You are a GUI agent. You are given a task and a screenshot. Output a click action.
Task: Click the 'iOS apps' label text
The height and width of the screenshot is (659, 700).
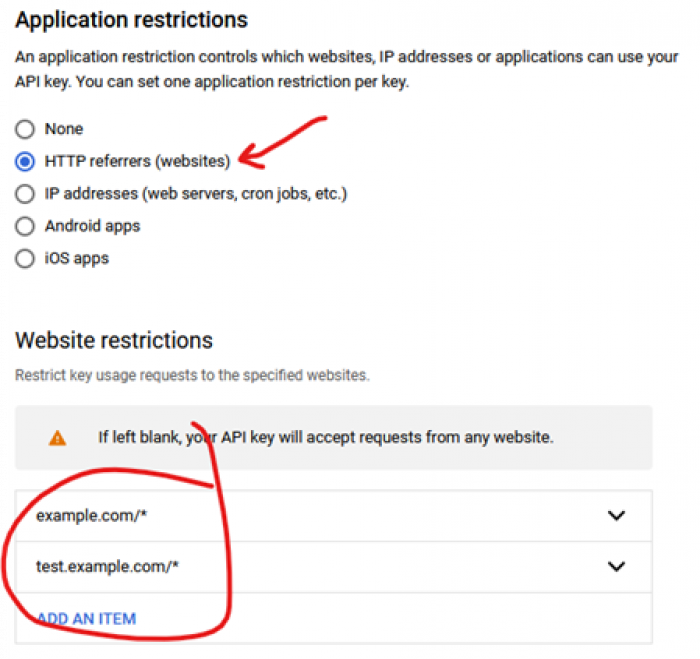click(x=77, y=258)
